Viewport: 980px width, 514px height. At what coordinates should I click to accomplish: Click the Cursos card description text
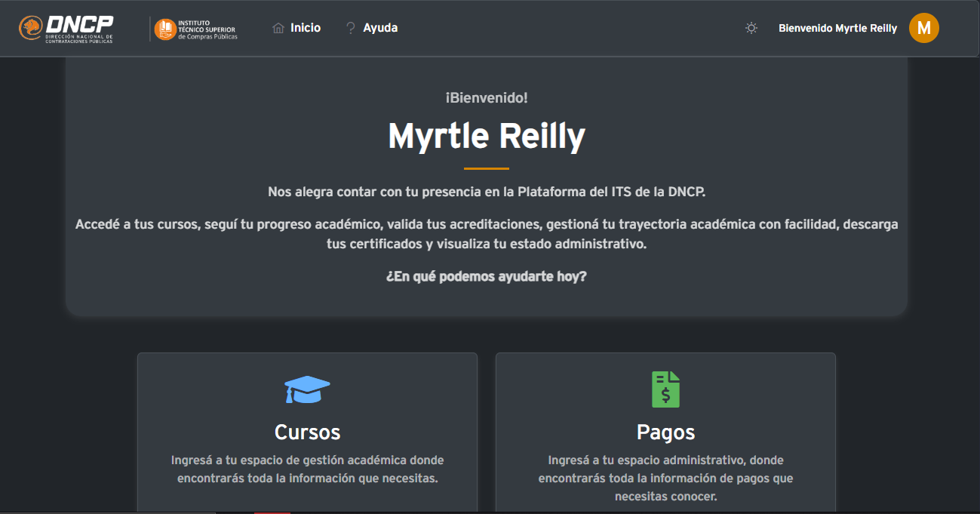[x=307, y=469]
